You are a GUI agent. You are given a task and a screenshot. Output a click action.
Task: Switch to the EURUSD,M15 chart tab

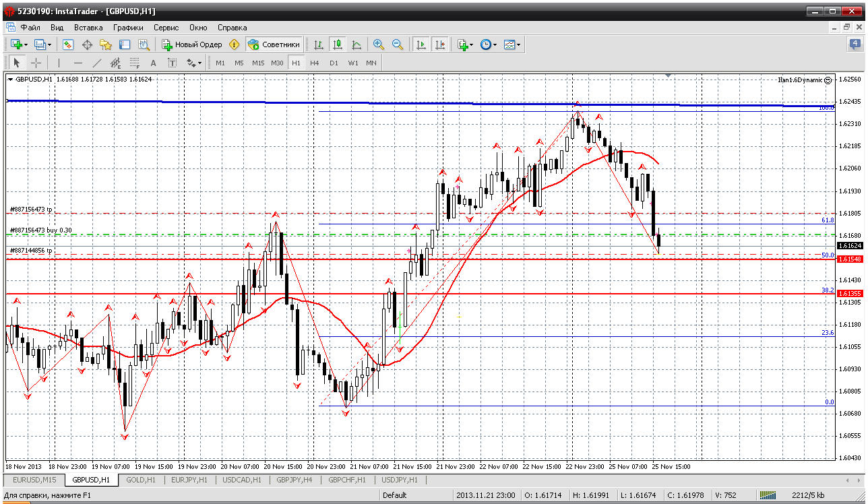[x=34, y=480]
